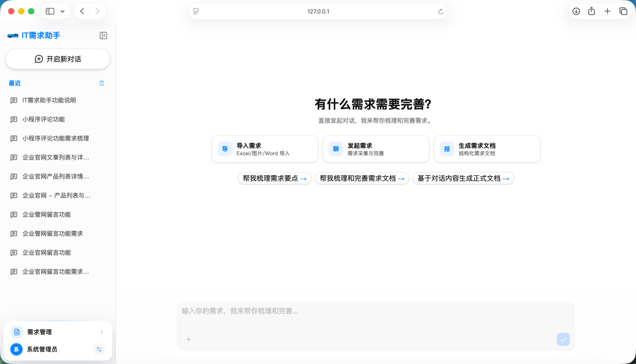The height and width of the screenshot is (364, 636).
Task: Click chat icon beside 企业管网留言功能
Action: click(14, 215)
